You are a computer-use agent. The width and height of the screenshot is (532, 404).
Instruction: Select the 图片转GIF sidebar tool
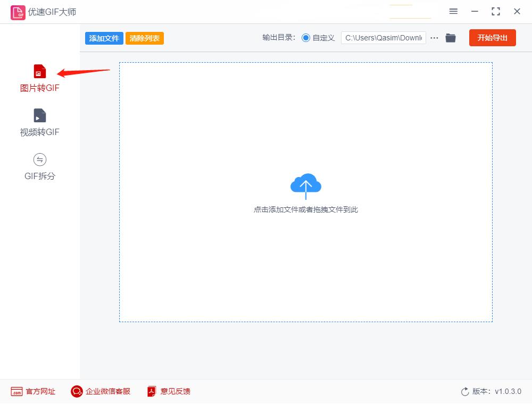39,77
